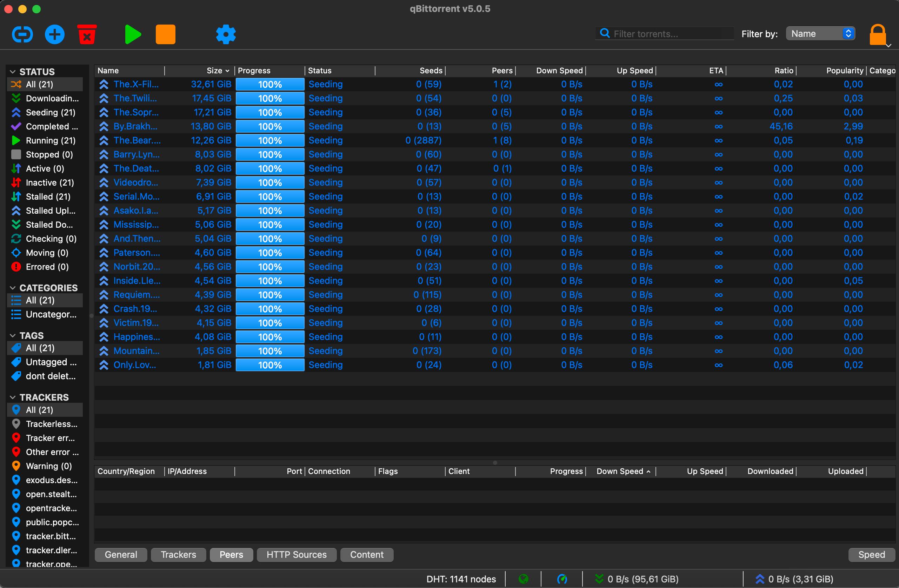Collapse the CATEGORIES section chevron
The image size is (899, 588).
[x=13, y=288]
